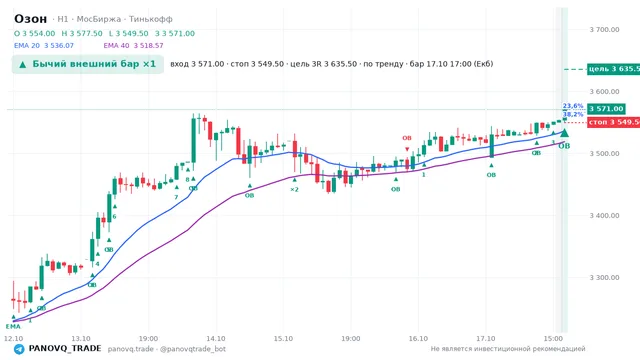Click the 15:00 time on the axis
Image resolution: width=640 pixels, height=360 pixels.
(x=553, y=338)
